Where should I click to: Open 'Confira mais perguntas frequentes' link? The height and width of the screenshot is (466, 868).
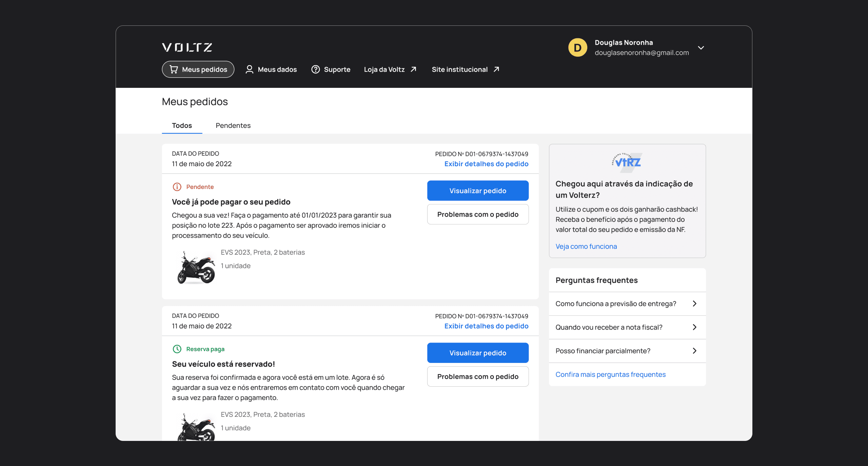click(x=611, y=374)
